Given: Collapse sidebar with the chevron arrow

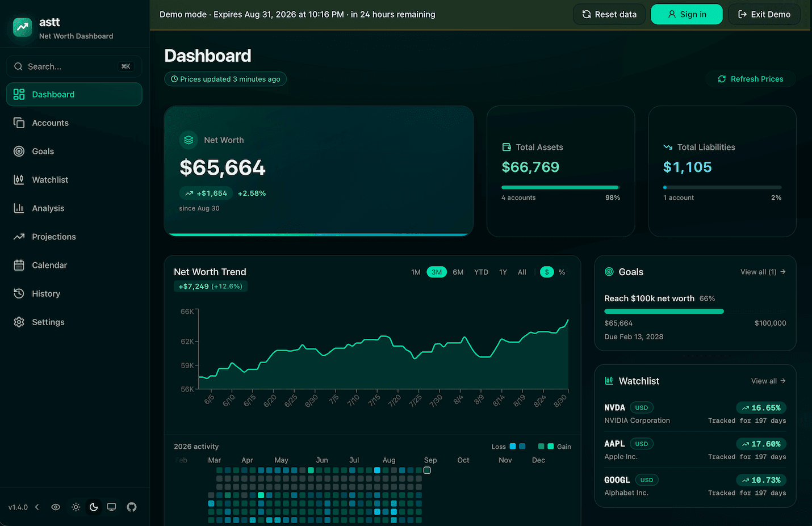Looking at the screenshot, I should point(37,507).
